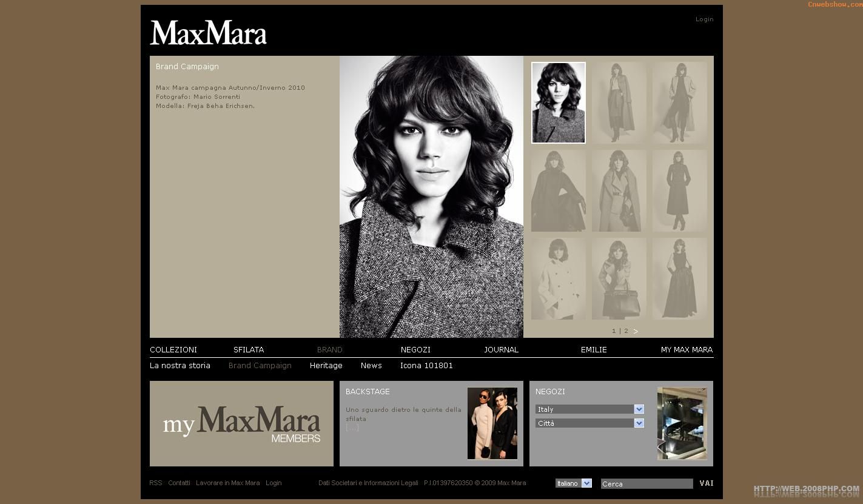This screenshot has width=863, height=504.
Task: Select the handbag campaign thumbnail in bottom row
Action: 619,278
